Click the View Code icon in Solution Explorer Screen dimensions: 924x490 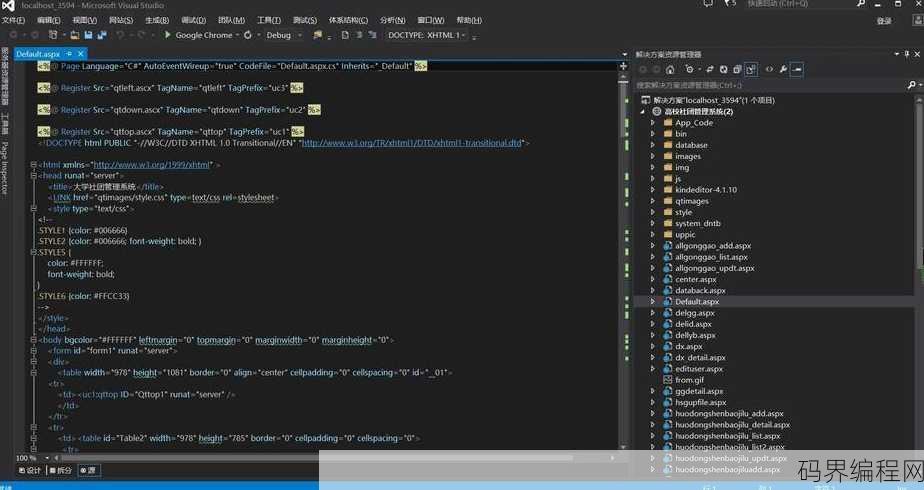point(770,69)
